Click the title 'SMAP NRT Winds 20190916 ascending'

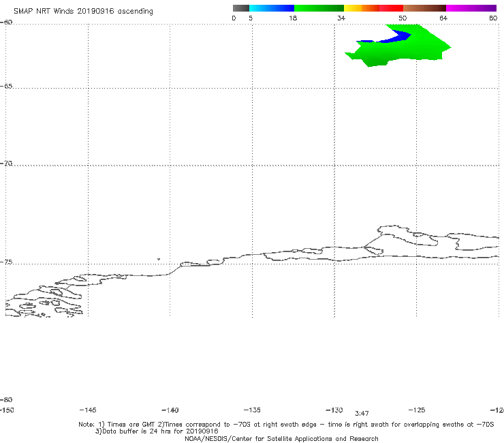tap(83, 12)
